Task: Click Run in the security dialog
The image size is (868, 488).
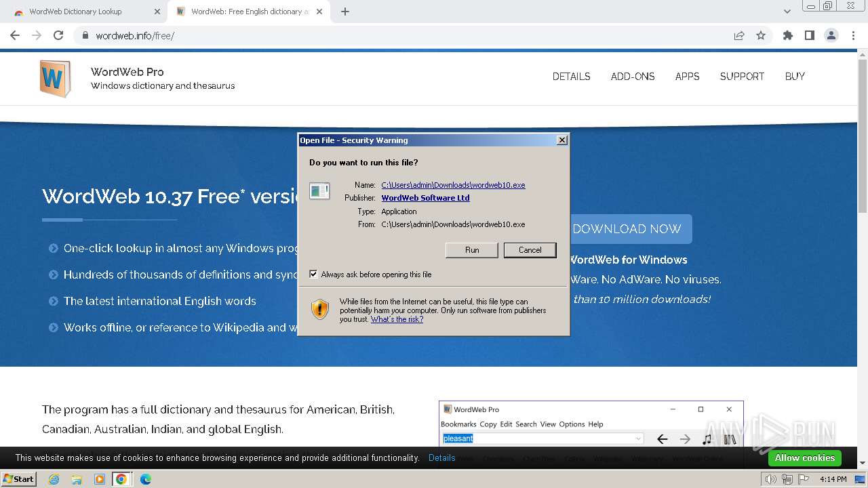Action: coord(472,250)
